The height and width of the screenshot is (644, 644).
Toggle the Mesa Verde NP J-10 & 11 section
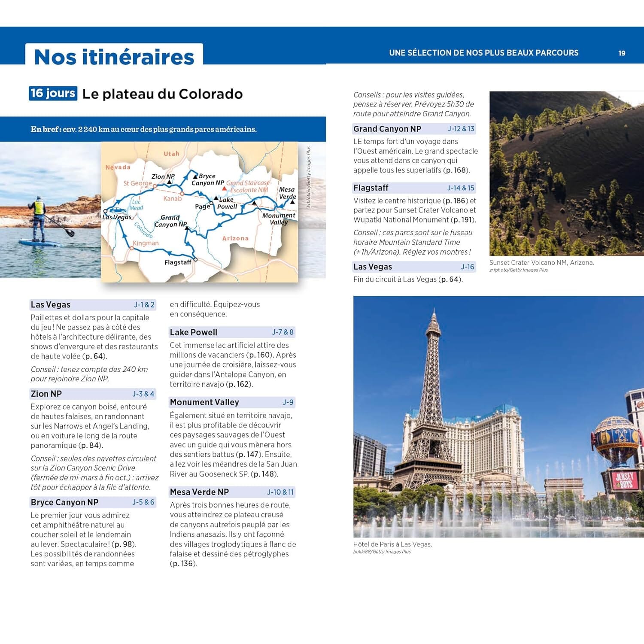coord(232,492)
